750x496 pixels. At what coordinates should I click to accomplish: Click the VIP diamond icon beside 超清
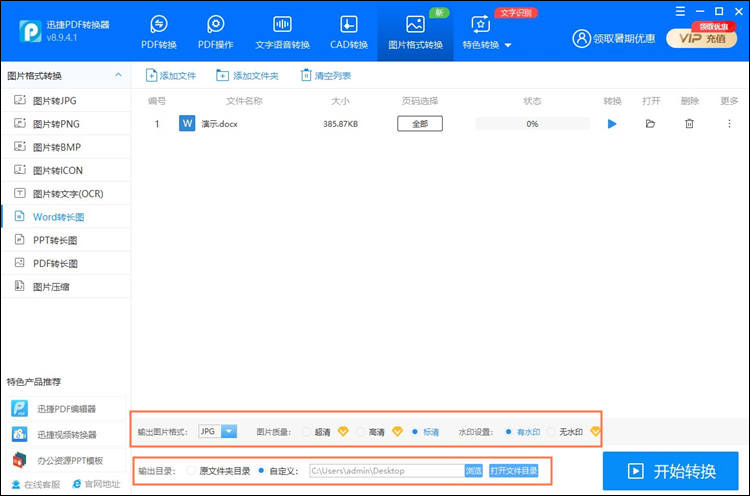tap(343, 431)
